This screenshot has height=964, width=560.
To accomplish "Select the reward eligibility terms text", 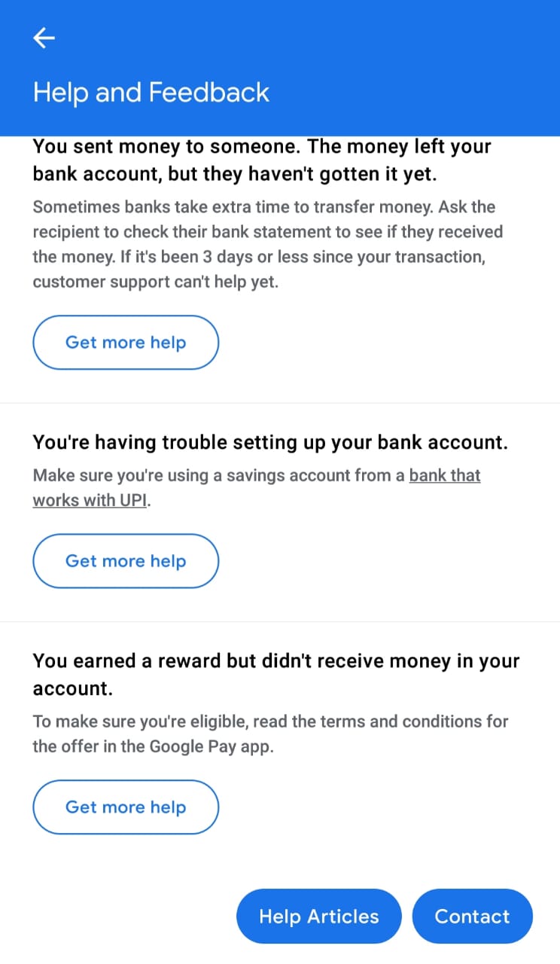I will (x=271, y=734).
